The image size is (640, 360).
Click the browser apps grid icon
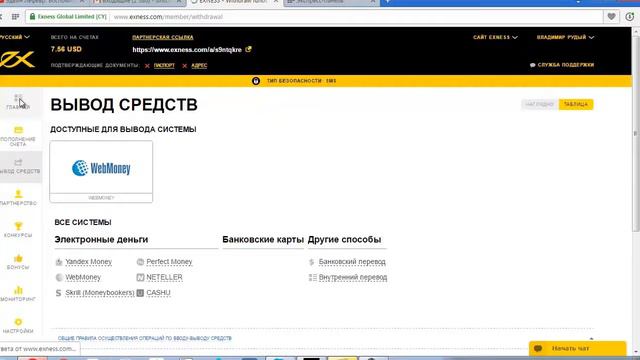(16, 17)
